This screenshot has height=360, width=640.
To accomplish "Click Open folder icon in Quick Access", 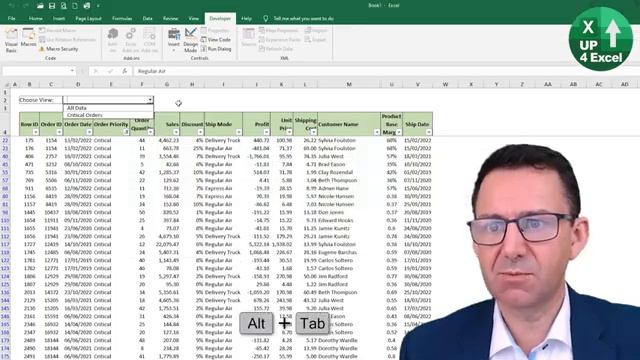I will [x=40, y=6].
